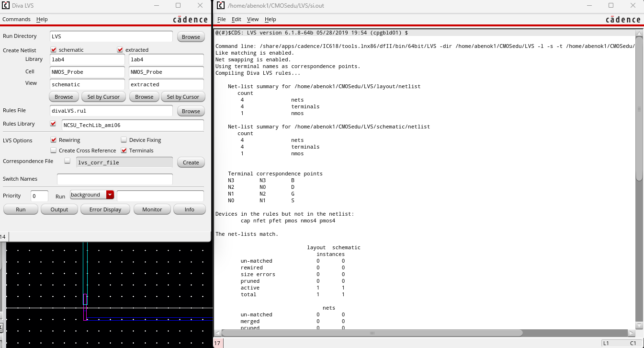Click Cadence logo icon in si.out title bar
The height and width of the screenshot is (348, 644).
point(220,5)
